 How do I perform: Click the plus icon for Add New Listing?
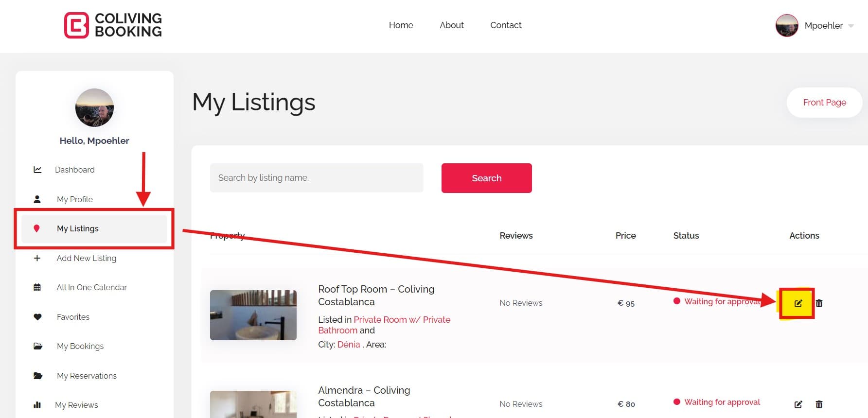(x=37, y=258)
